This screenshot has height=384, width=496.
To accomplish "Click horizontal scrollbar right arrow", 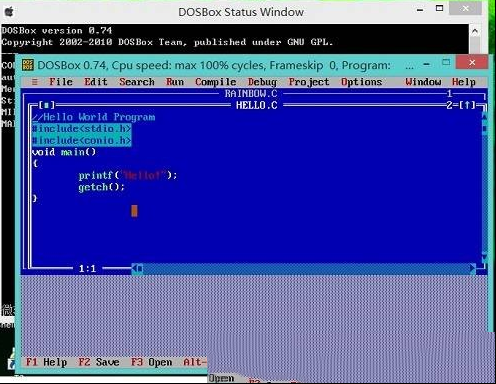I will click(x=472, y=268).
